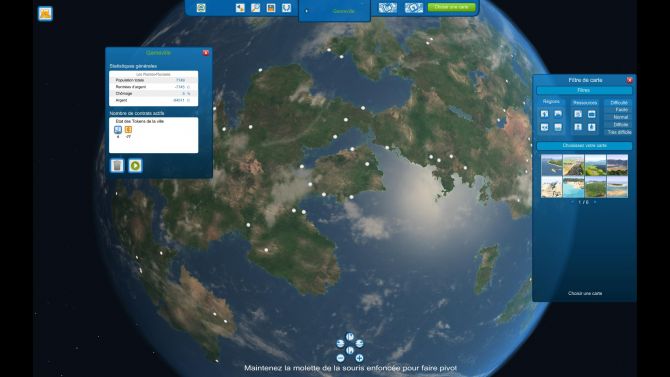Close the Filtre de carte panel

[629, 80]
